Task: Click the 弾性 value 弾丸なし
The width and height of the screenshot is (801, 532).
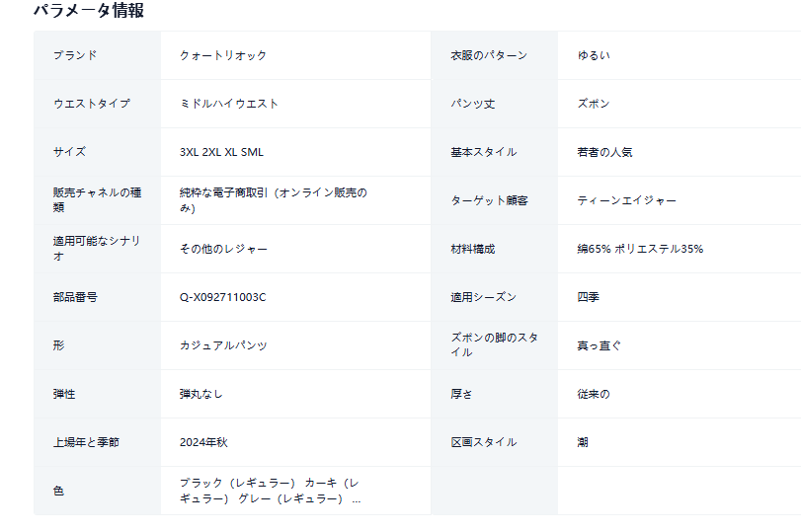Action: click(x=201, y=394)
